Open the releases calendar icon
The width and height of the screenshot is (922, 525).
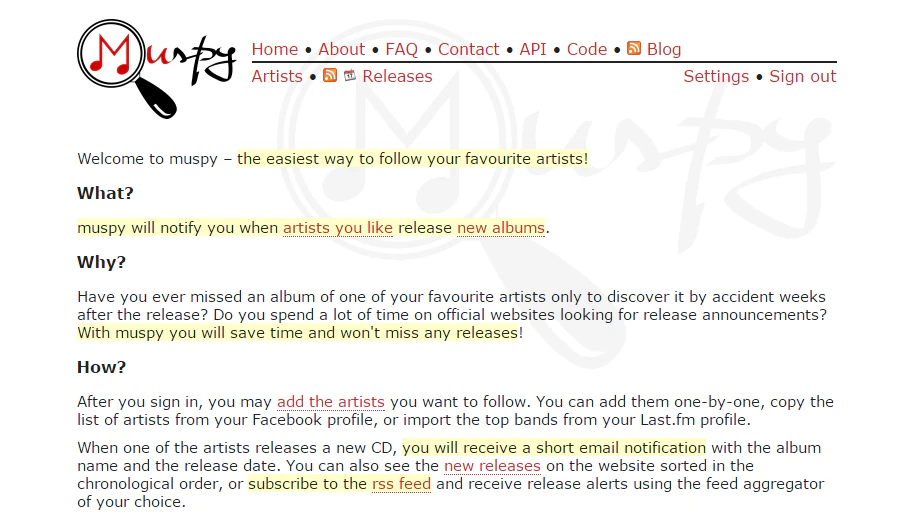350,75
